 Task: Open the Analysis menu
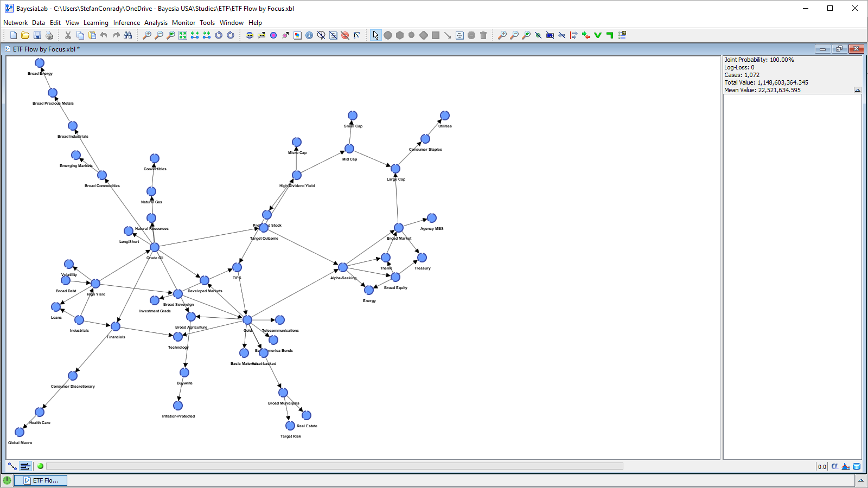(x=156, y=23)
